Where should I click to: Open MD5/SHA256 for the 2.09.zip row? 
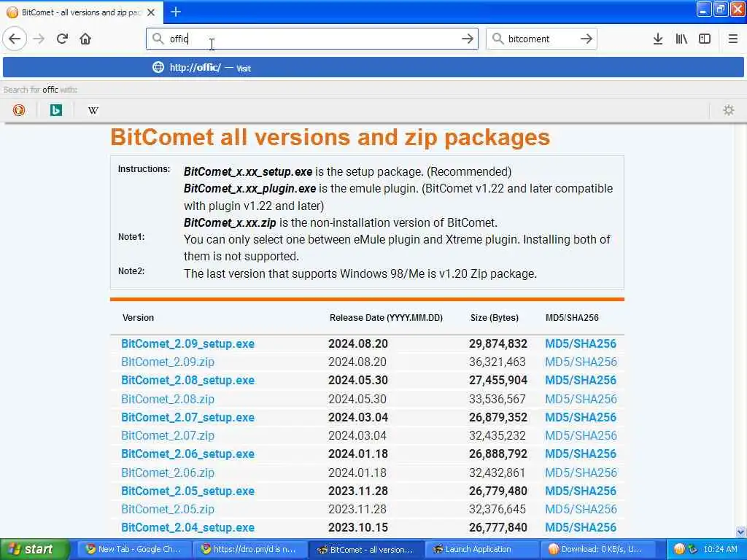[581, 362]
